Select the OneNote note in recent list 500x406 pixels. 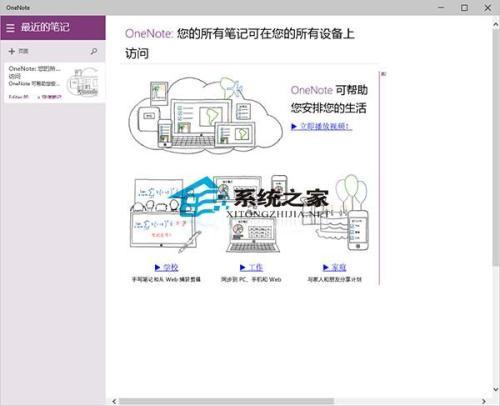pyautogui.click(x=54, y=82)
